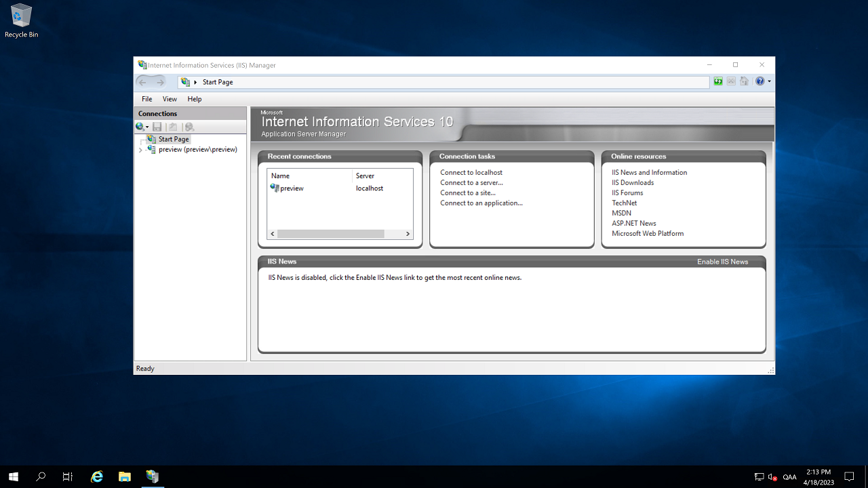This screenshot has width=868, height=488.
Task: Open the dropdown arrow beside the connection globe
Action: click(x=147, y=127)
